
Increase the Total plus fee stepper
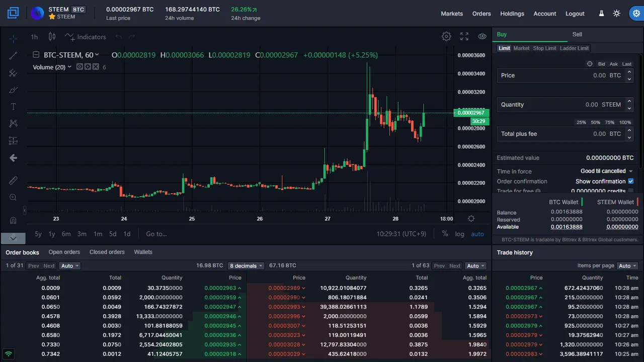(x=629, y=131)
